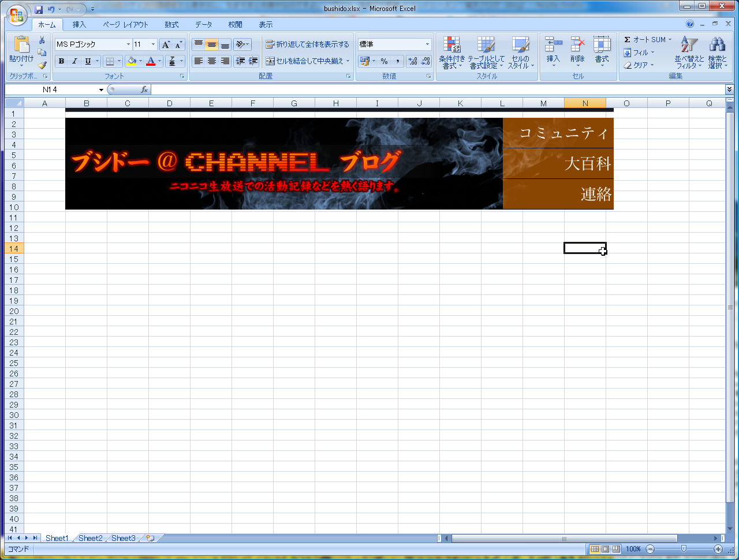Click the AutoSum (オート SUM) button
The width and height of the screenshot is (739, 560).
click(x=644, y=40)
